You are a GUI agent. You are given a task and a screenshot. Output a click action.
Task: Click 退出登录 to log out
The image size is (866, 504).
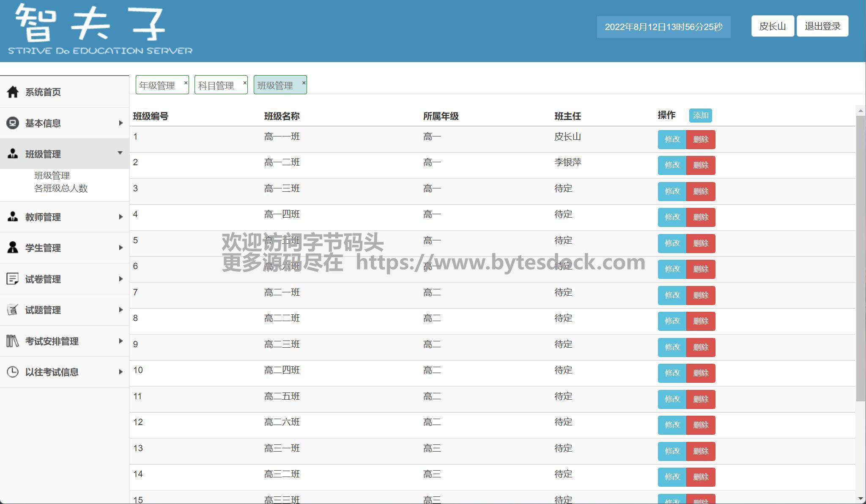click(x=822, y=26)
